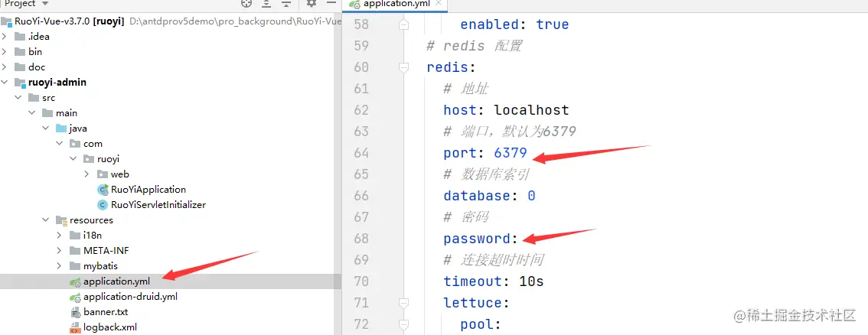Select banner.txt in the project tree
This screenshot has height=335, width=868.
[x=106, y=312]
